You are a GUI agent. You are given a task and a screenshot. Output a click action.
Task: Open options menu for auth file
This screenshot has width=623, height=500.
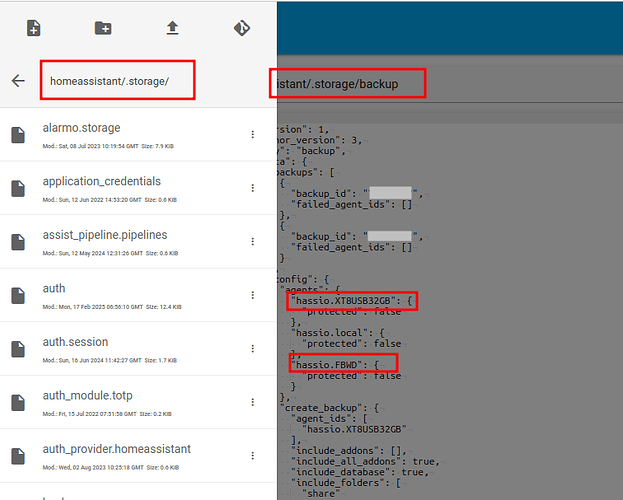(x=253, y=295)
